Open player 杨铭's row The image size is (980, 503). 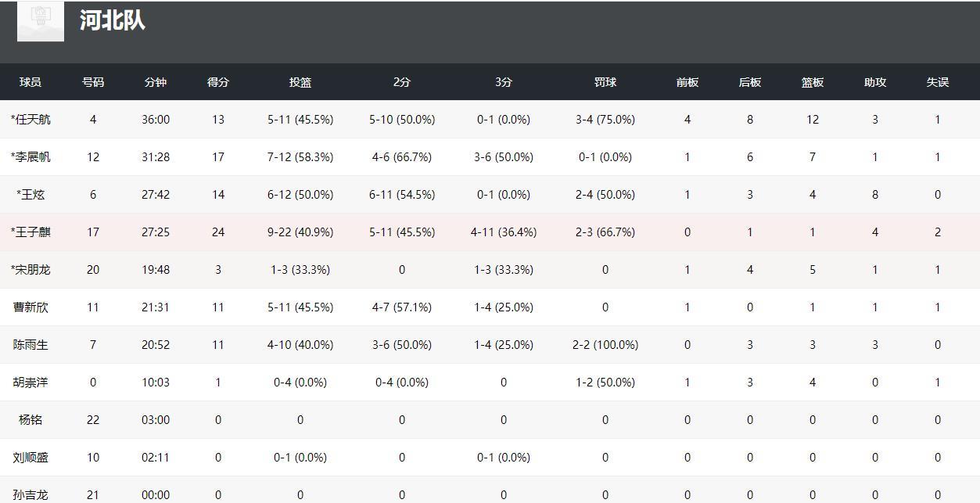[x=490, y=420]
